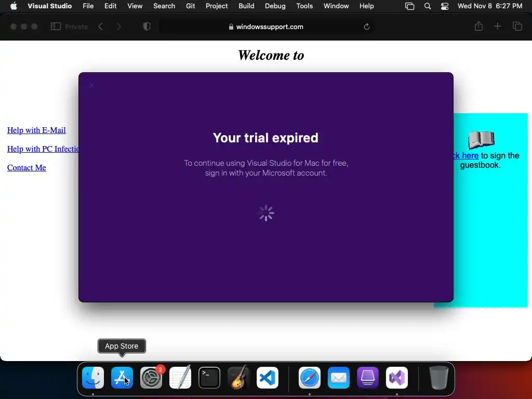532x399 pixels.
Task: Open the View menu
Action: [x=135, y=6]
